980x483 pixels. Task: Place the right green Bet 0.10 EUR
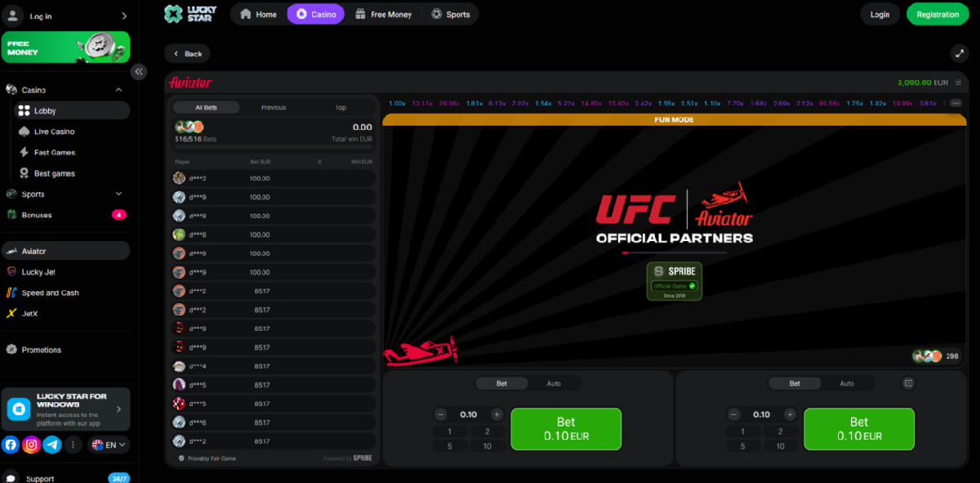pyautogui.click(x=859, y=429)
